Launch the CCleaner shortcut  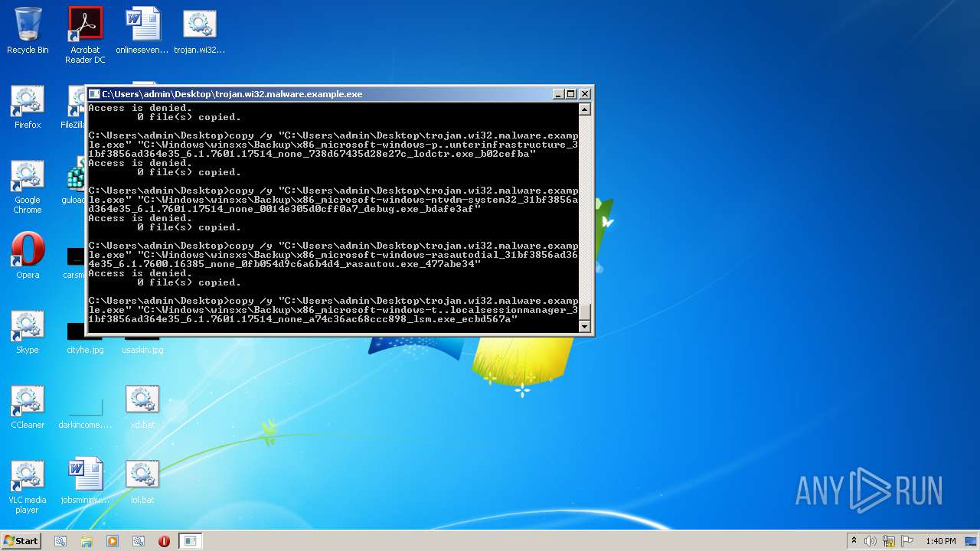pos(28,406)
